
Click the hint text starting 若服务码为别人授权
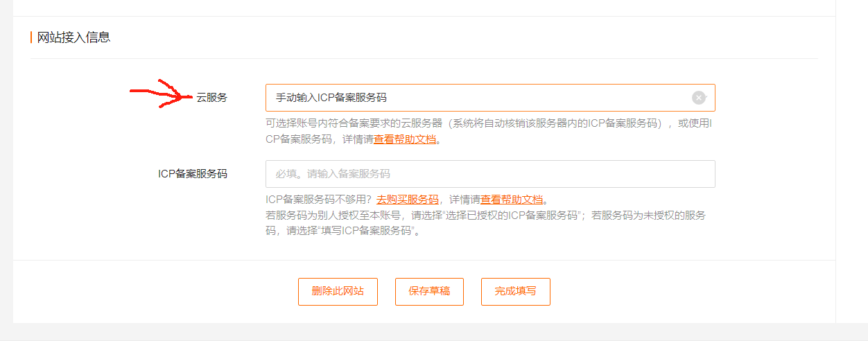coord(485,223)
